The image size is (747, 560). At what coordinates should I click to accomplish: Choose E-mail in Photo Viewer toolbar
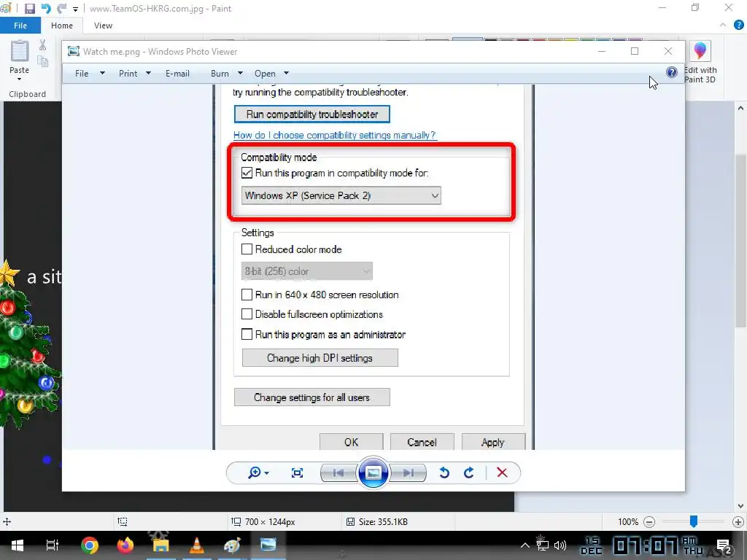(177, 74)
